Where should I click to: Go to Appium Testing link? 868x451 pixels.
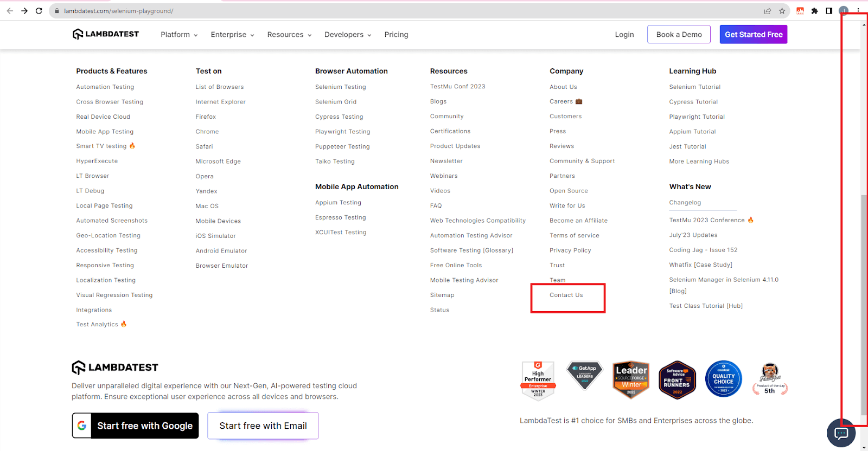(338, 203)
